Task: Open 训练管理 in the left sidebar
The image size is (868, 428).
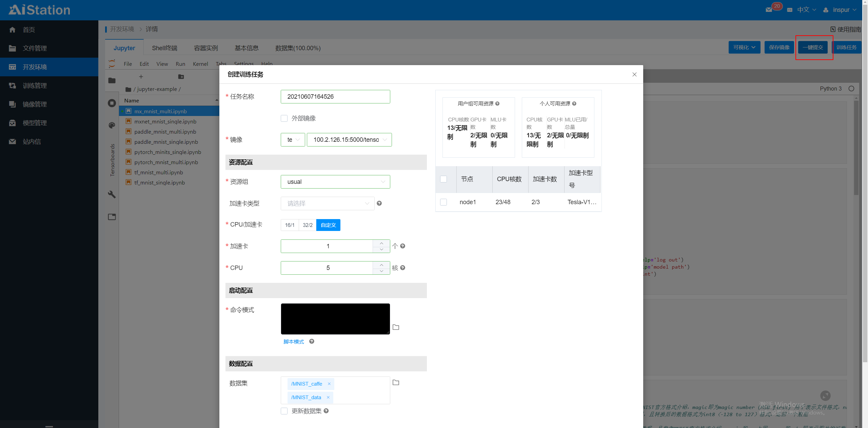Action: pos(35,85)
